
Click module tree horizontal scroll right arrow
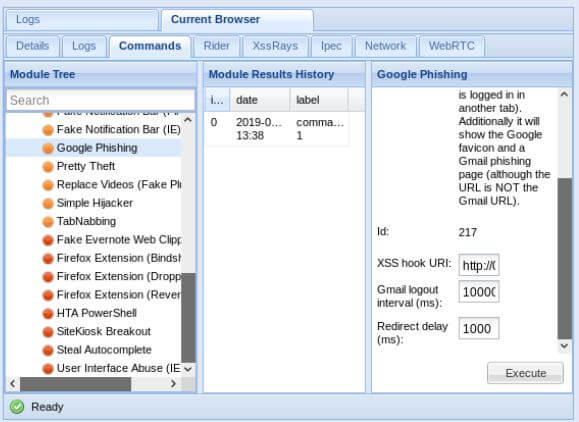coord(174,384)
